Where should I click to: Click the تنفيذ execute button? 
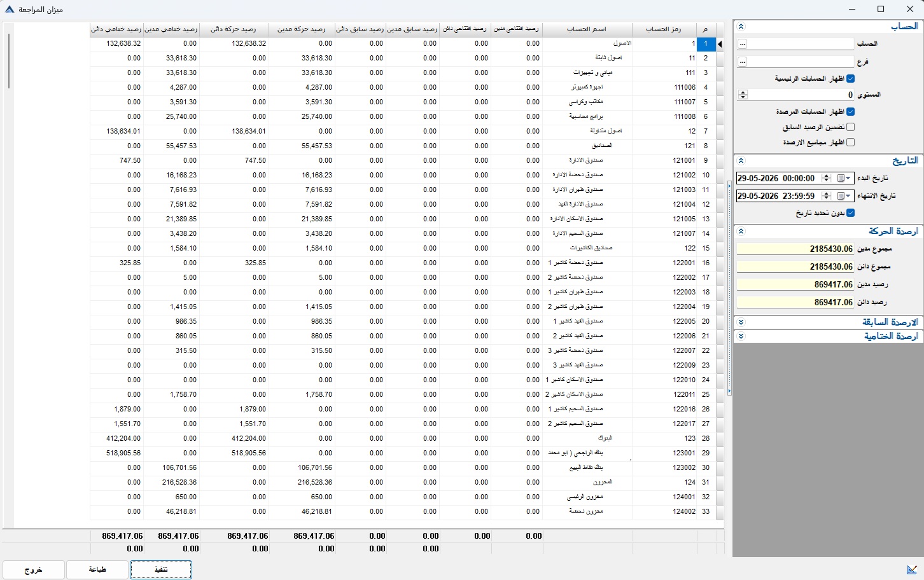[x=161, y=570]
